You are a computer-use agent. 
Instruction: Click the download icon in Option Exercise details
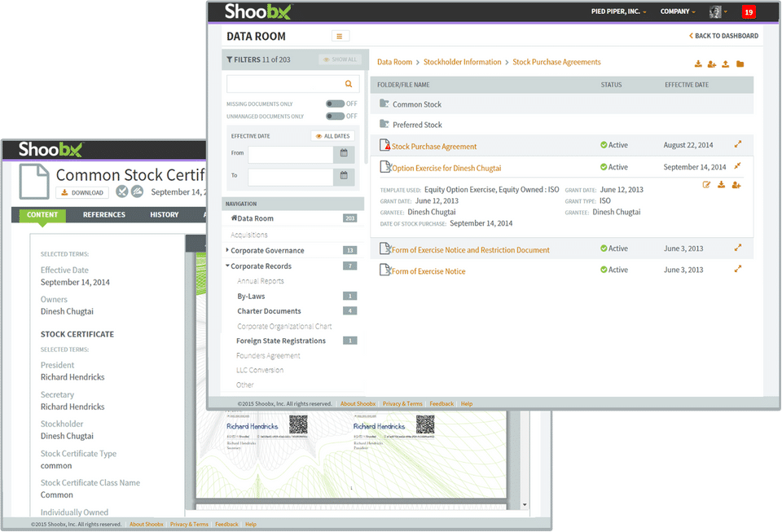[x=721, y=185]
